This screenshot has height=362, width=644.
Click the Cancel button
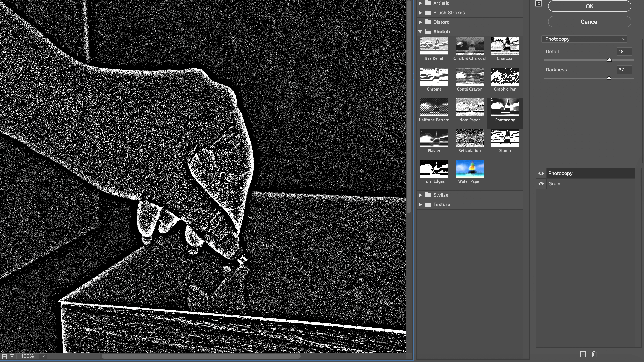point(589,22)
